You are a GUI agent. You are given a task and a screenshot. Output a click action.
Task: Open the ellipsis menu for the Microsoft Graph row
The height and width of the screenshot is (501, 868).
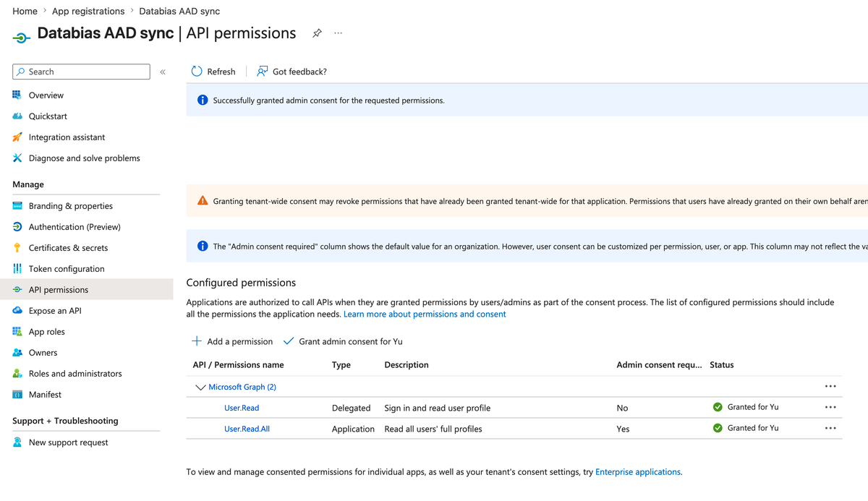(x=830, y=386)
